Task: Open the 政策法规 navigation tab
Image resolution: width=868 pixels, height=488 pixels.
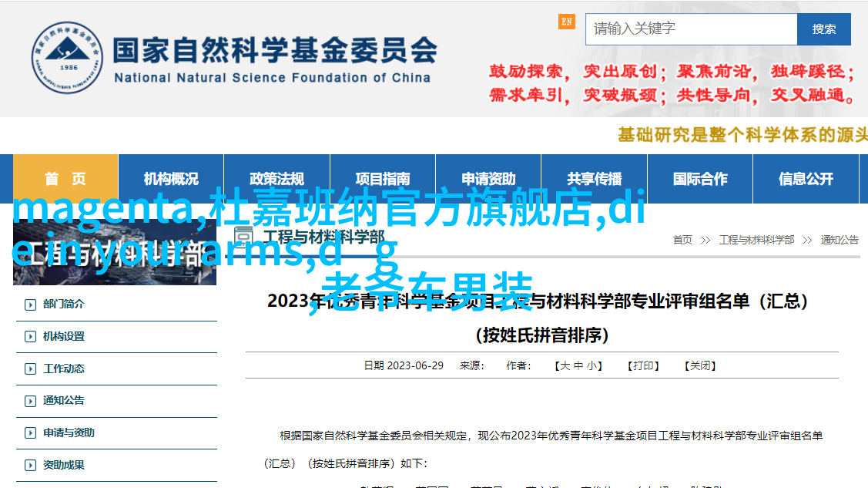Action: click(276, 178)
